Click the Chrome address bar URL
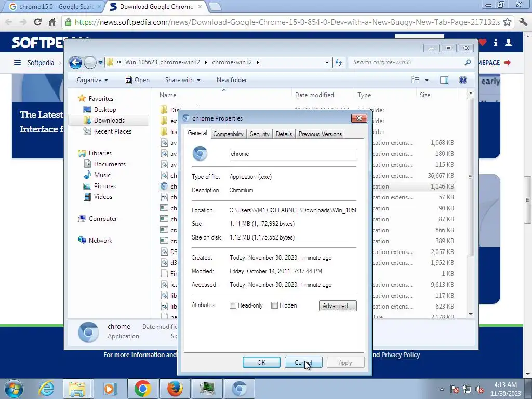Image resolution: width=532 pixels, height=399 pixels. [x=287, y=22]
